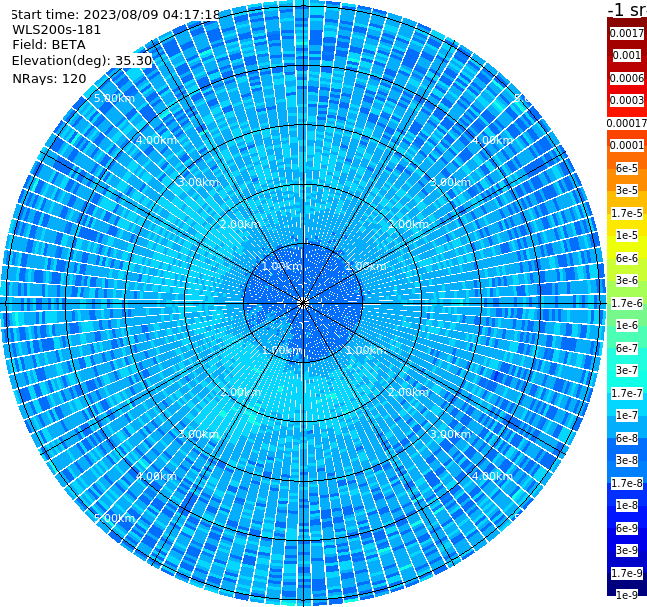Click the upper-left 5.00km range label

[114, 98]
